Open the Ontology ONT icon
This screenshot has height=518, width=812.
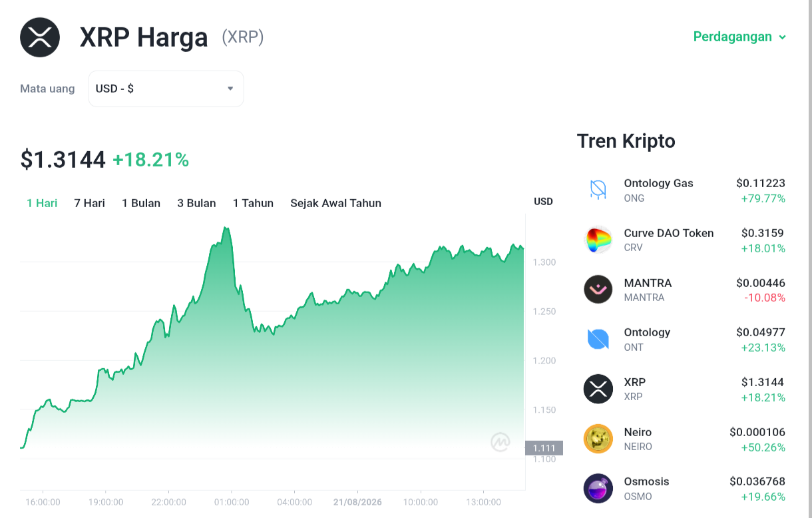[598, 340]
